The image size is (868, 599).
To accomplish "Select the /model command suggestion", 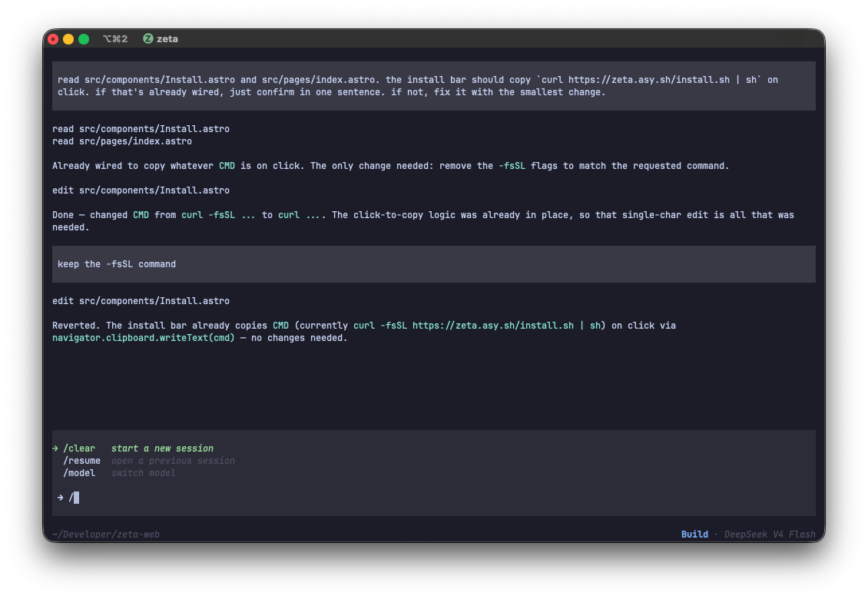I will (79, 473).
